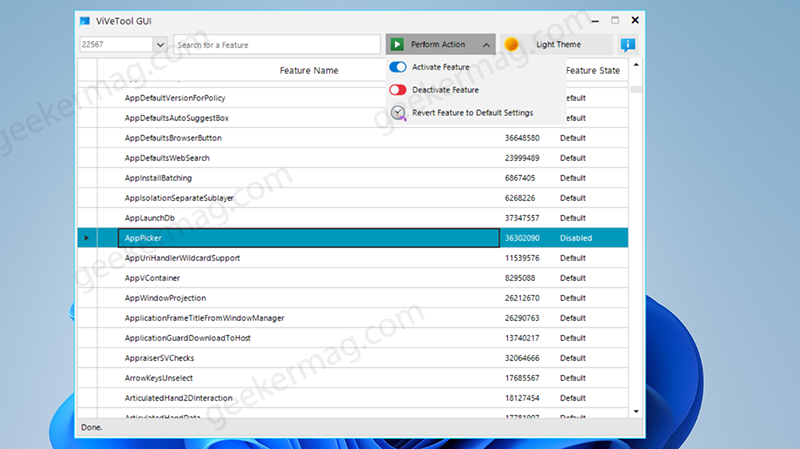Click the clock icon for Revert Feature
The width and height of the screenshot is (800, 449).
(398, 113)
